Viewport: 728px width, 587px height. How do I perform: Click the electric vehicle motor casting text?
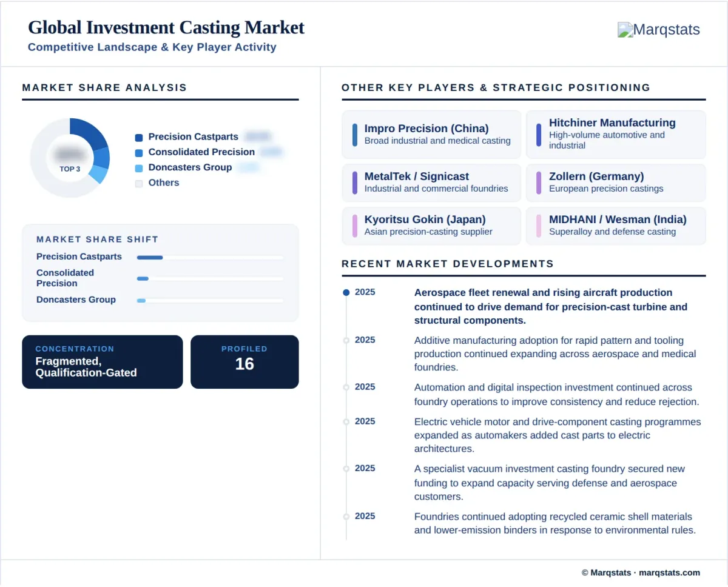click(558, 435)
